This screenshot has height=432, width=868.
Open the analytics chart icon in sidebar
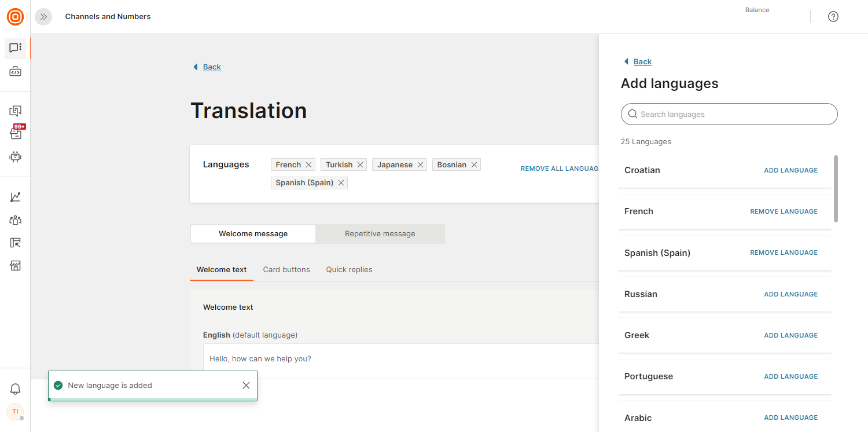pos(16,197)
